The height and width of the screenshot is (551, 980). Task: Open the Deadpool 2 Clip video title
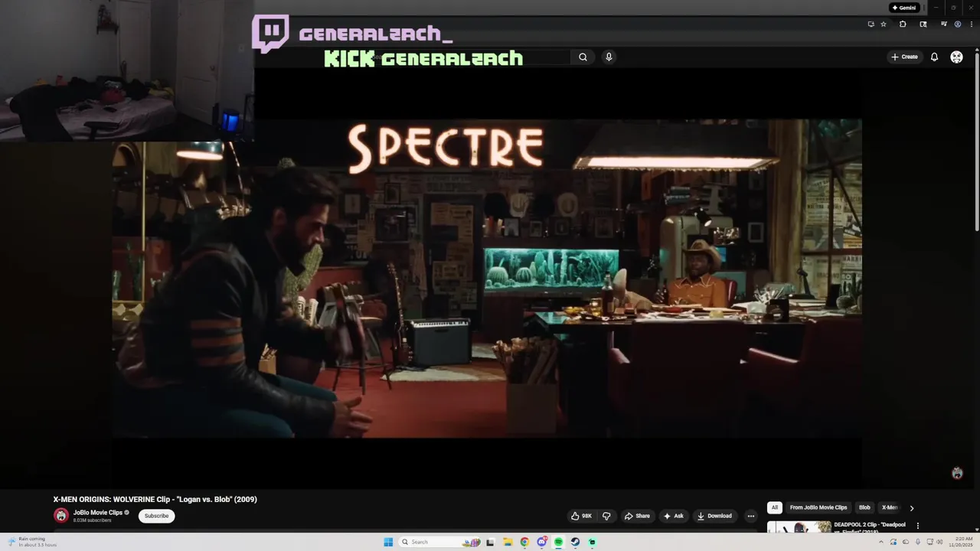[x=870, y=527]
